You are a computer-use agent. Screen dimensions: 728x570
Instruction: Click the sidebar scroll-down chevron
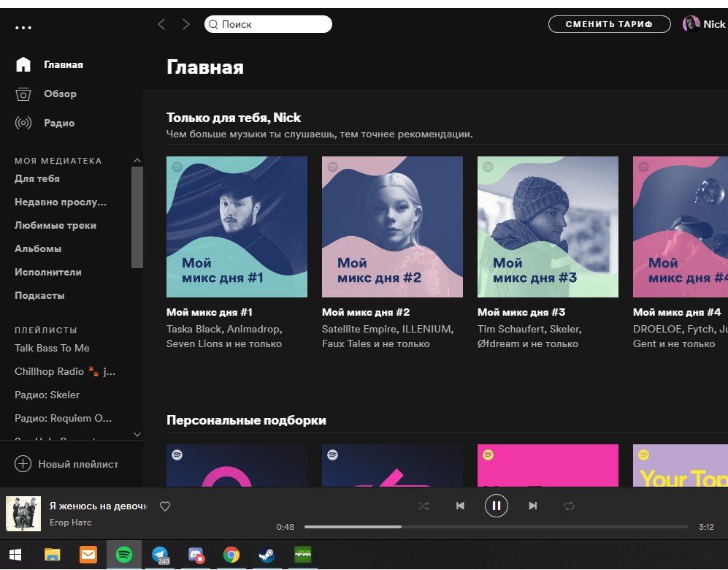click(137, 434)
